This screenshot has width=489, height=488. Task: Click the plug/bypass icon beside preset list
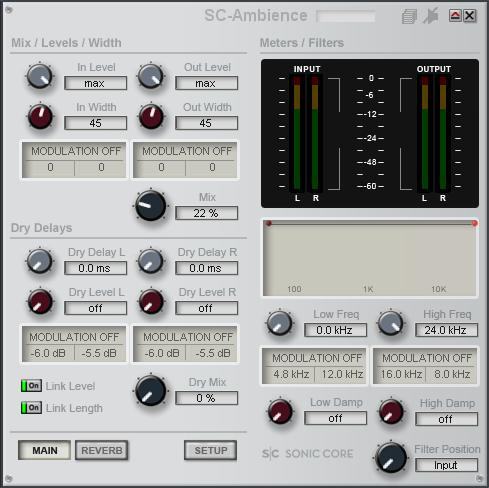click(431, 16)
